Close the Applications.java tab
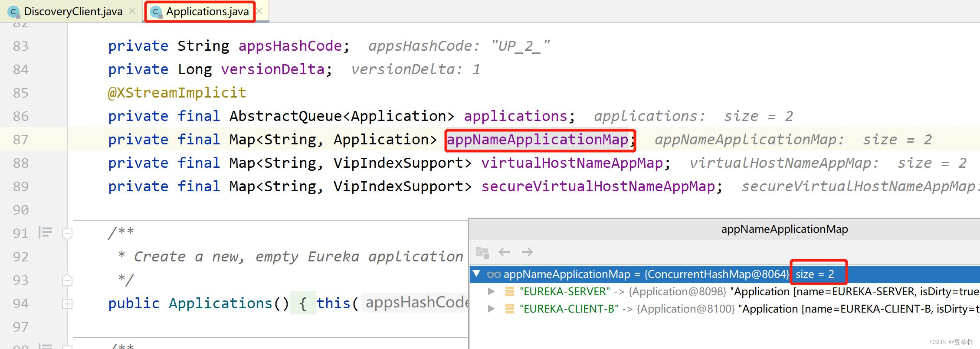The width and height of the screenshot is (980, 349). (259, 11)
